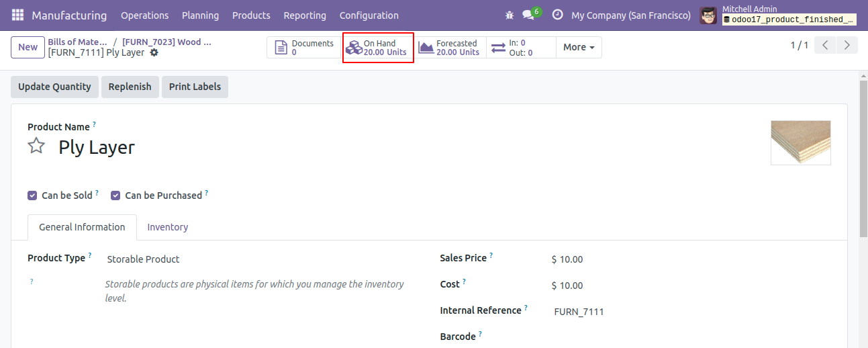Show Sales Price help question mark
Screen dimensions: 868x348
[x=491, y=255]
